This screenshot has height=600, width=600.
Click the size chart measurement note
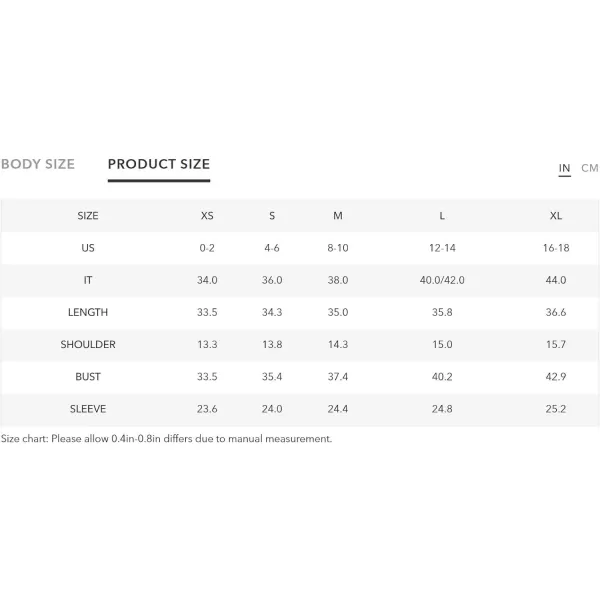(166, 439)
